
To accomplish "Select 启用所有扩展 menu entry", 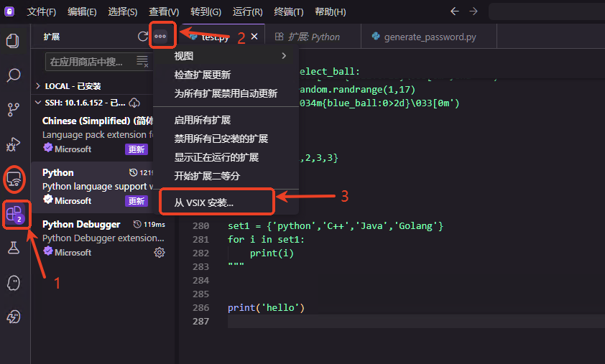I will (x=226, y=120).
